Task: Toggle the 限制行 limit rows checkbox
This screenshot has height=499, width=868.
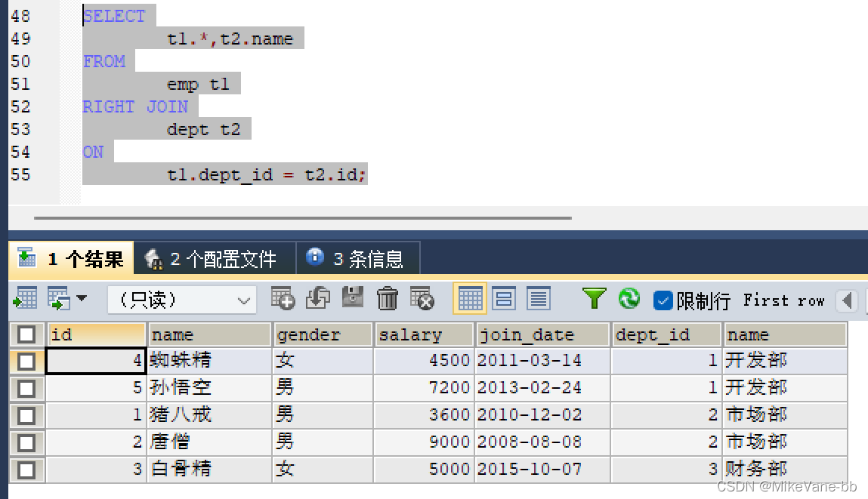Action: 663,300
